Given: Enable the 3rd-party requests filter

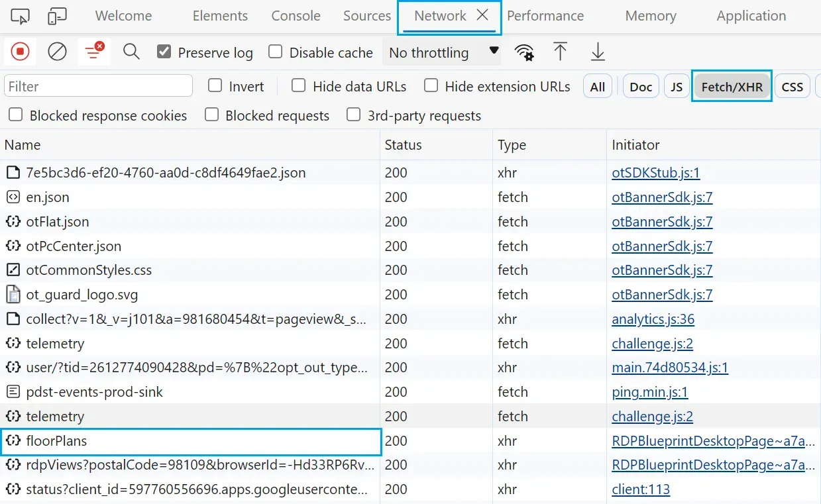Looking at the screenshot, I should [354, 115].
